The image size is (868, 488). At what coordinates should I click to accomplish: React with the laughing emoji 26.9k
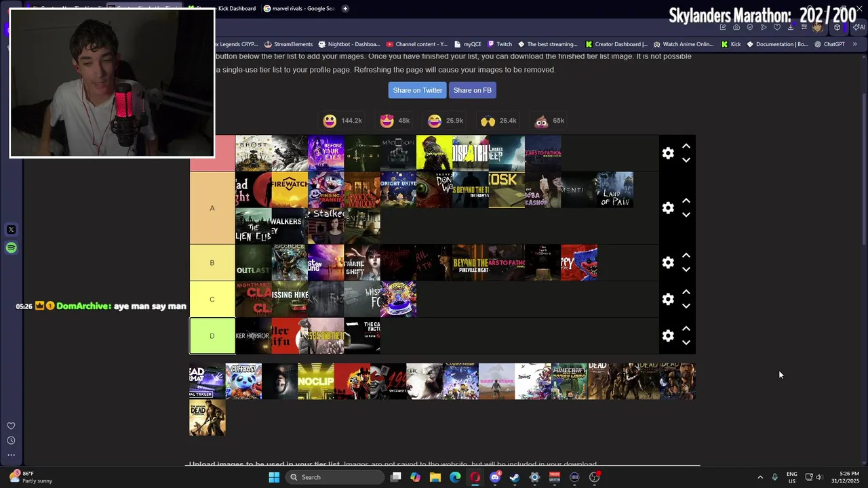pyautogui.click(x=445, y=121)
